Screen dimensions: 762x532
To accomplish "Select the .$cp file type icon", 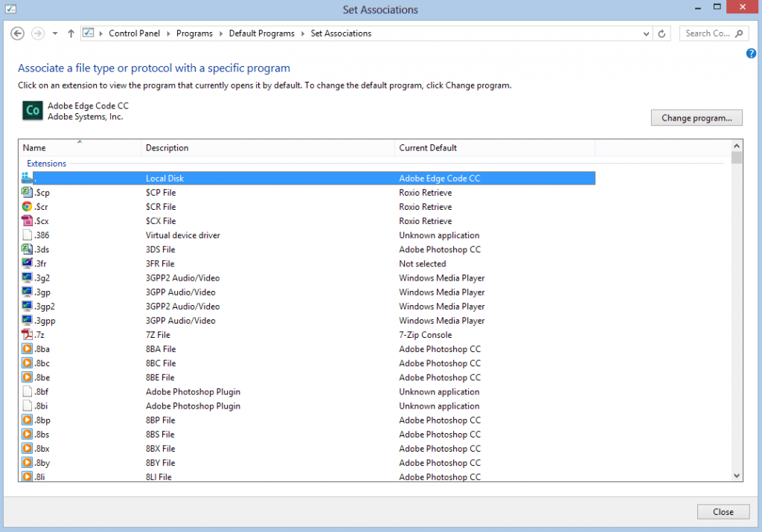I will click(27, 193).
